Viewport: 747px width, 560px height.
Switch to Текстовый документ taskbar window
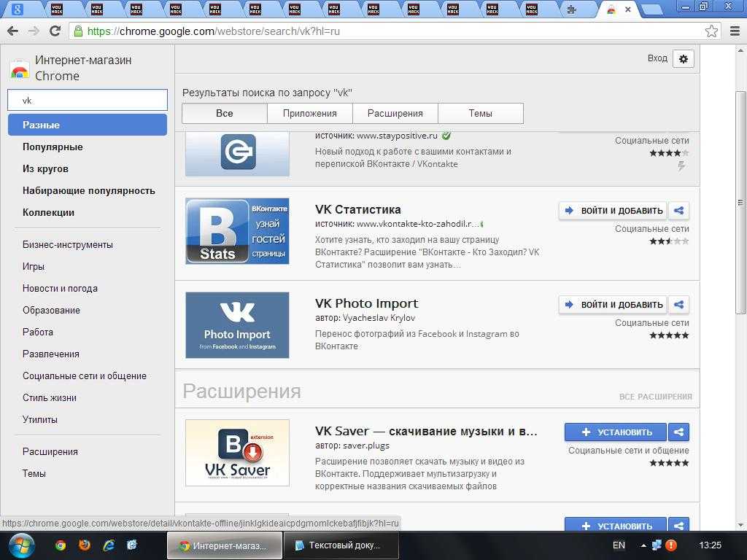coord(341,545)
